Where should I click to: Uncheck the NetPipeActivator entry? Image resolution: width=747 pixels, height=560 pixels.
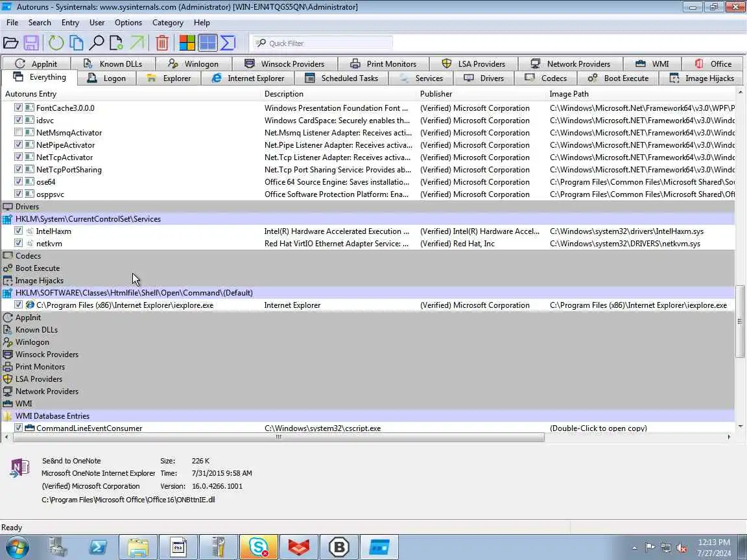[x=18, y=145]
